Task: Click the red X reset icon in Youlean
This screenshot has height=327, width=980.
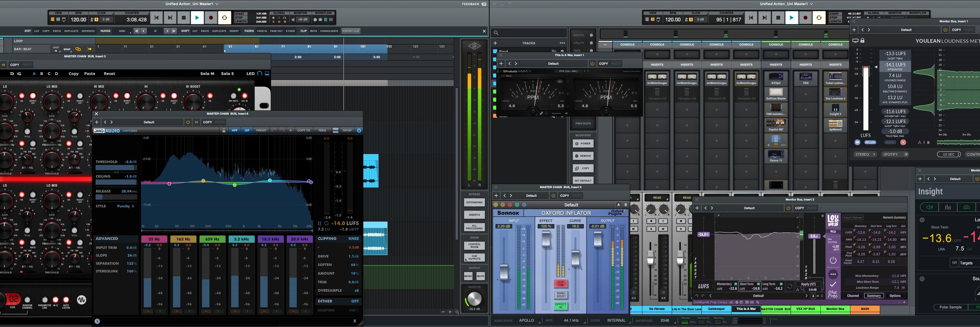Action: tap(903, 142)
